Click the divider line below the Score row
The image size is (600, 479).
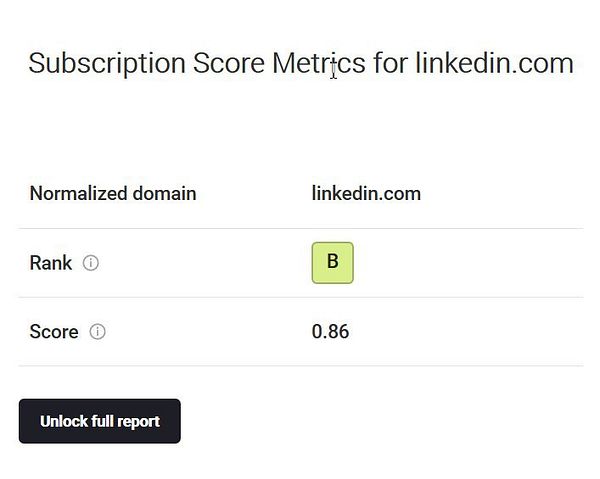[300, 365]
